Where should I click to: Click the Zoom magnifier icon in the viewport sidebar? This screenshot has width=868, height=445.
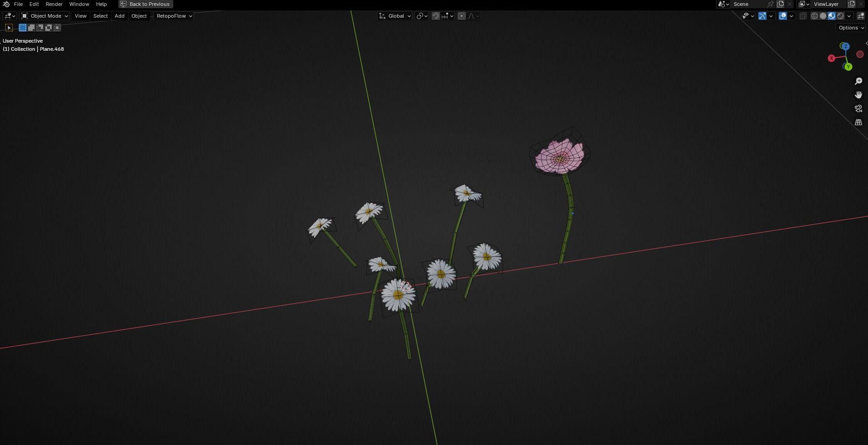(858, 81)
